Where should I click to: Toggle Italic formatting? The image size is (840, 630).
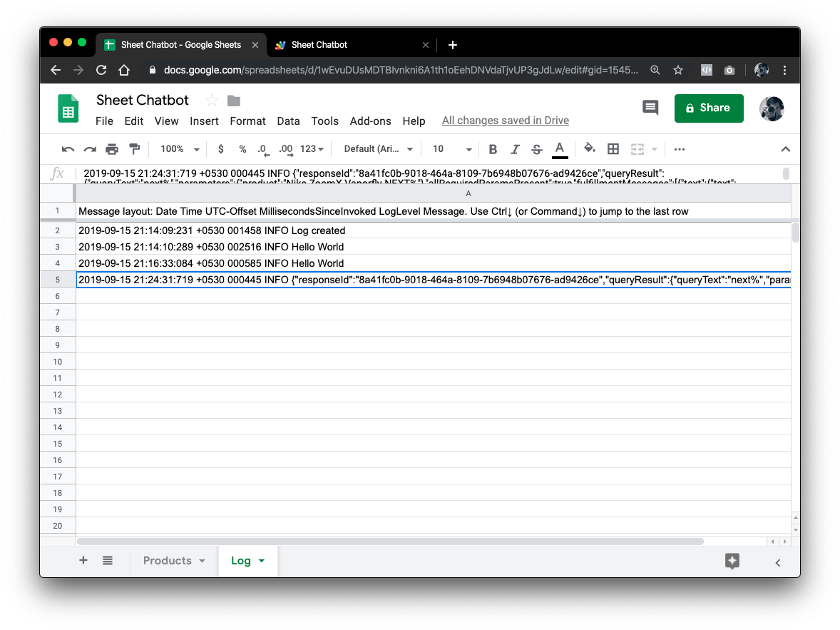click(515, 149)
